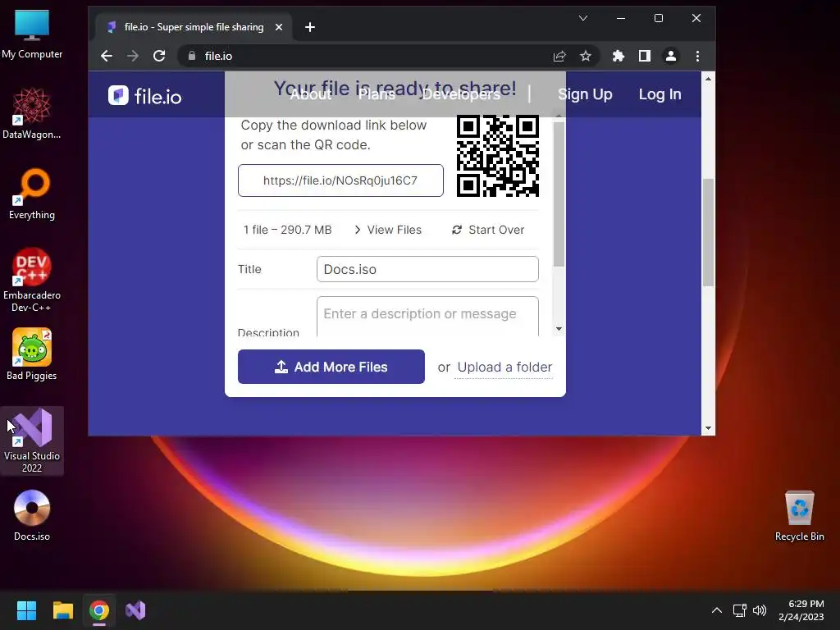Screen dimensions: 840x630
Task: Click Start Over button
Action: 488,230
